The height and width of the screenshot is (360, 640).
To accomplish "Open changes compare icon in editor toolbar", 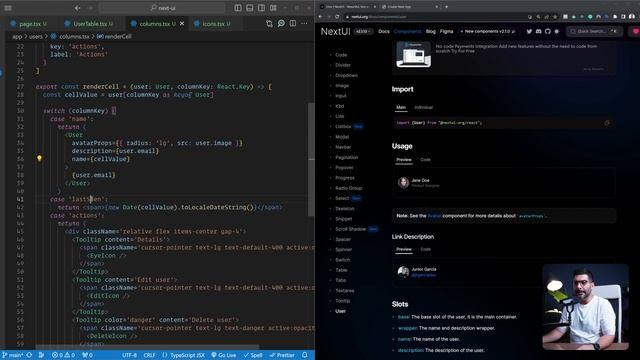I will coord(269,24).
